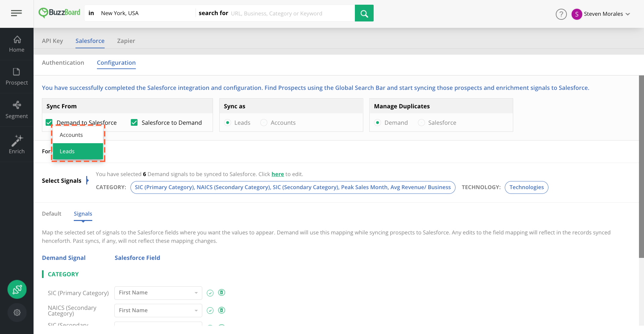Screen dimensions: 644x334
Task: Open Segment in sidebar
Action: tap(17, 110)
